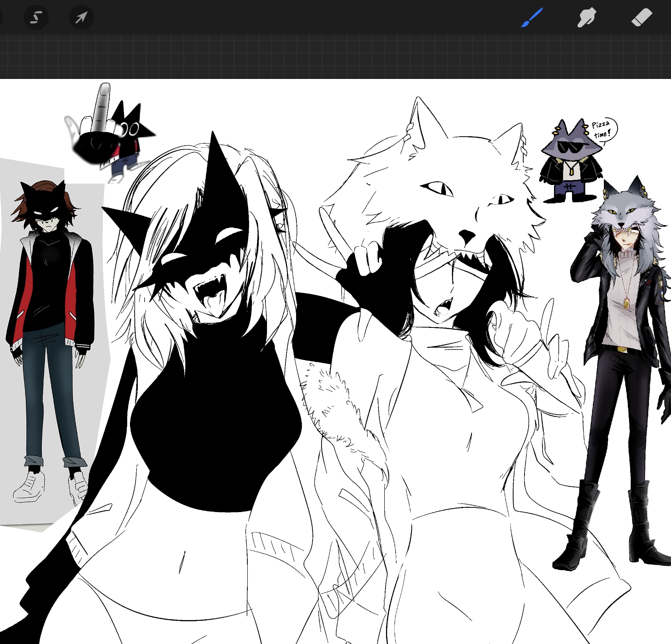Activate the Transform arrow tool
Screen dimensions: 671x644
pyautogui.click(x=81, y=18)
